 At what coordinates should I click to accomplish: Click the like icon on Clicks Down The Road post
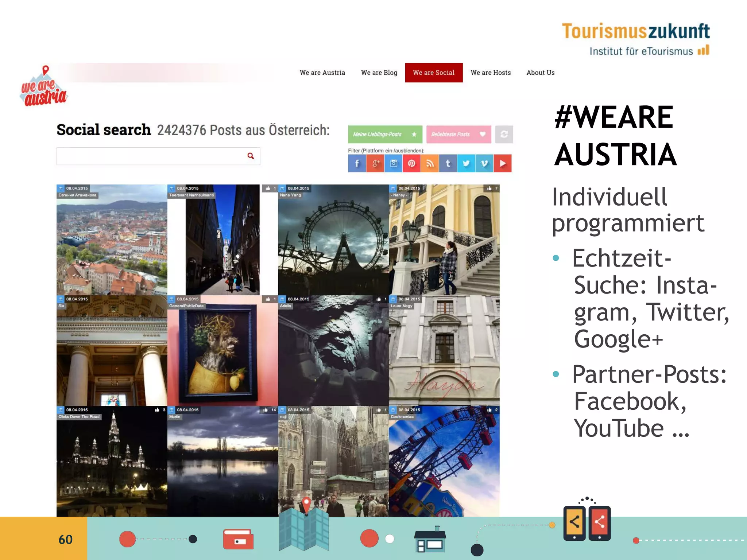tap(157, 410)
